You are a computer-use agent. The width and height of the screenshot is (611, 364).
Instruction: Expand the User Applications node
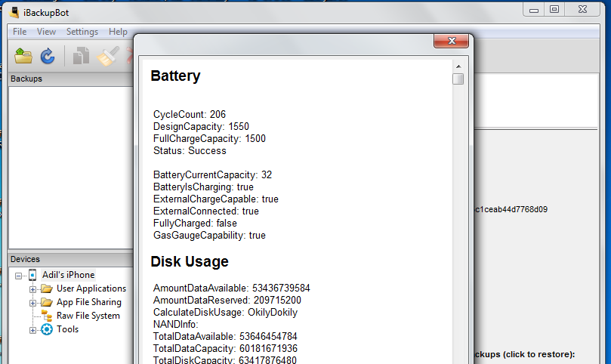pyautogui.click(x=32, y=289)
